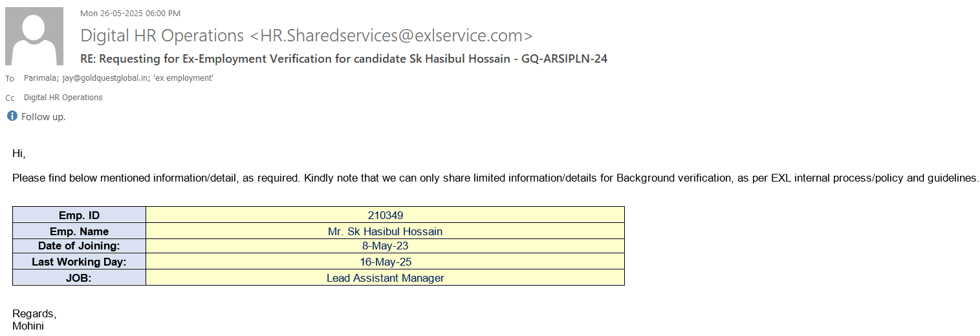Click the Cc field label
Viewport: 980px width, 336px height.
(x=10, y=98)
